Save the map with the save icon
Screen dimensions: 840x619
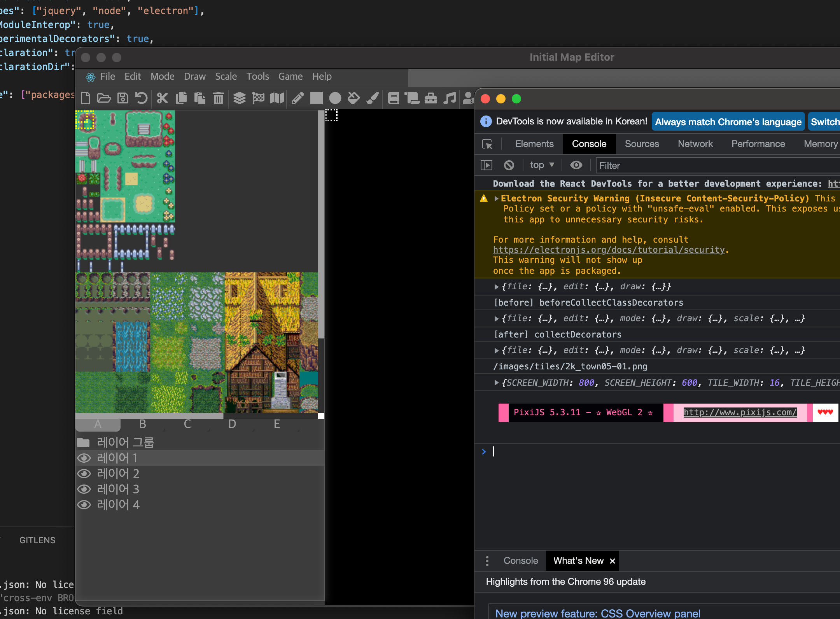coord(123,98)
